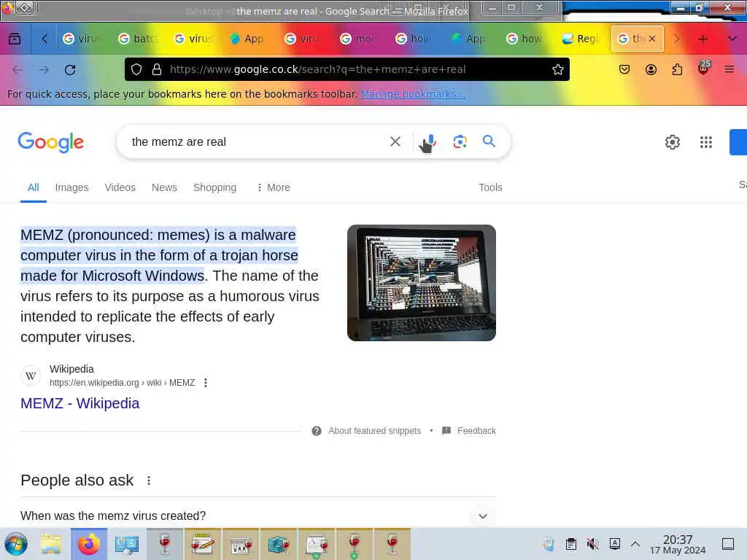The height and width of the screenshot is (560, 747).
Task: Click show desktop button in taskbar
Action: click(x=728, y=544)
